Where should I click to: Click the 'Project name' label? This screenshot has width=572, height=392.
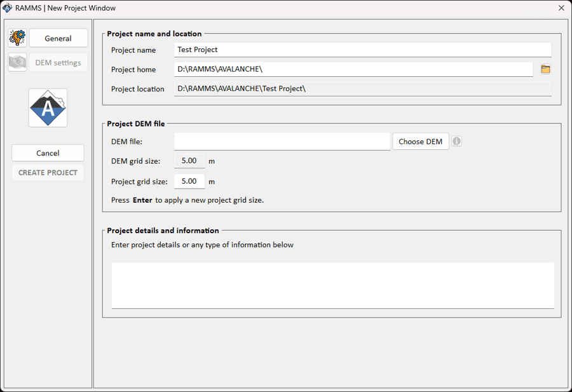pos(133,50)
